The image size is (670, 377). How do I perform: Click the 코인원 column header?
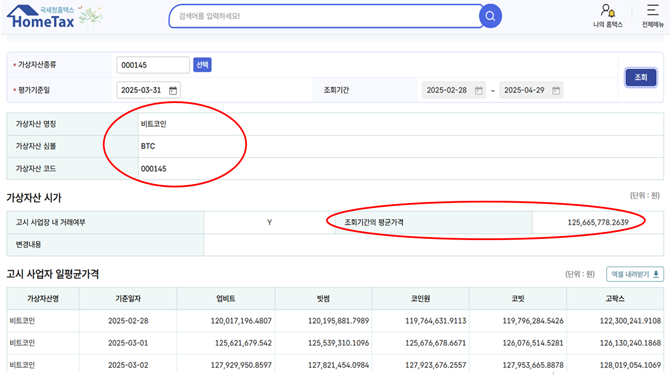pos(420,298)
